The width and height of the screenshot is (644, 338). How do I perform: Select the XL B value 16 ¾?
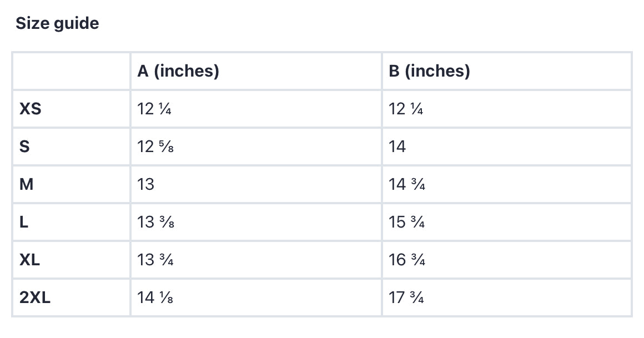(407, 260)
